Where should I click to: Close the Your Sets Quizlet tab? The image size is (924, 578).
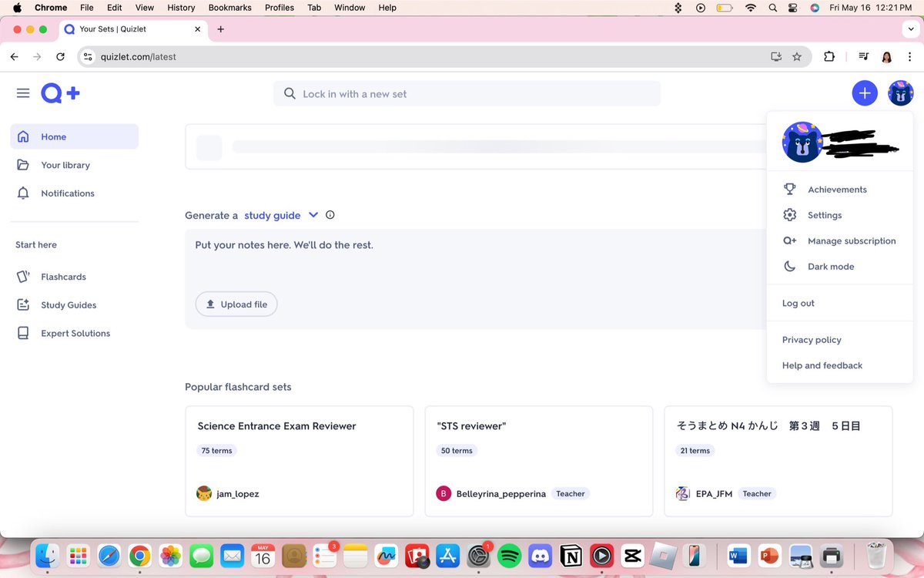197,29
